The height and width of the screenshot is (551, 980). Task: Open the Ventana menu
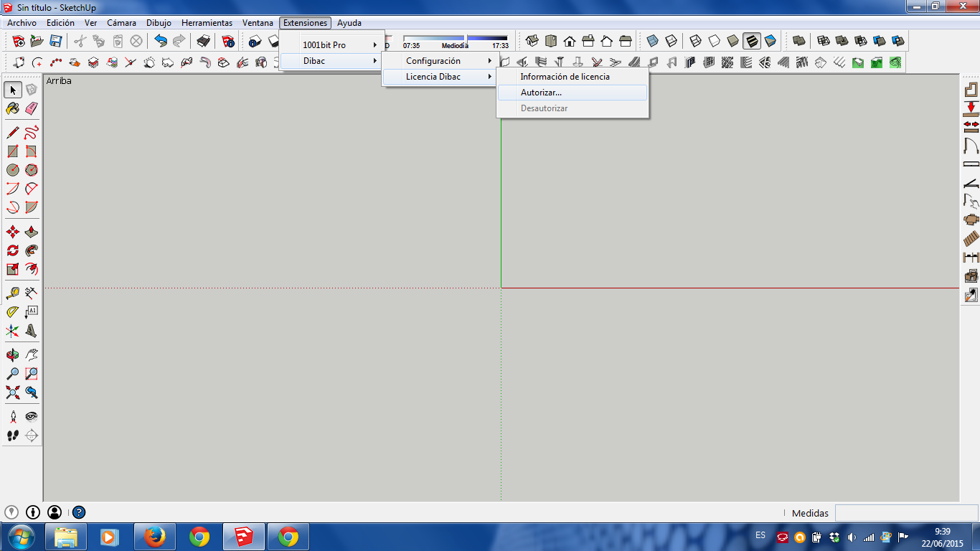(258, 23)
